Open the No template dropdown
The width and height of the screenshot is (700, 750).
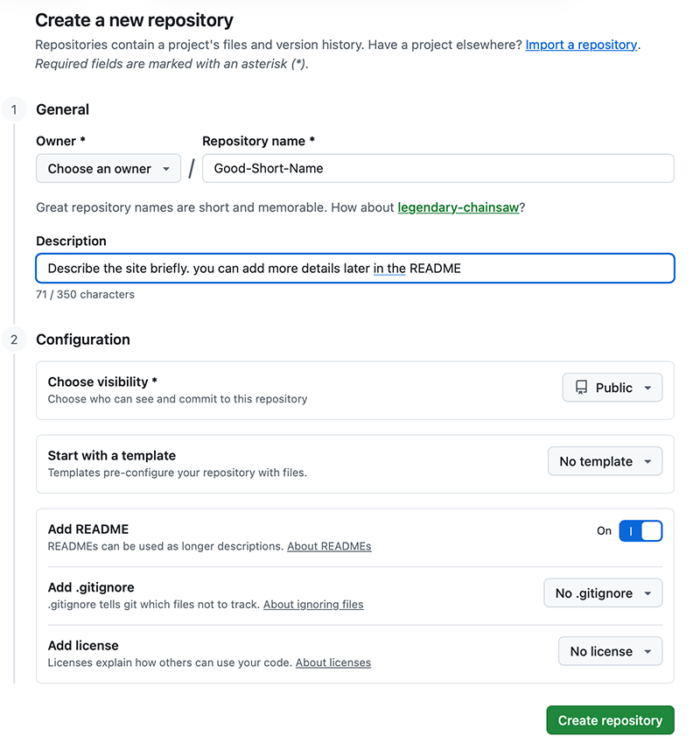tap(605, 461)
